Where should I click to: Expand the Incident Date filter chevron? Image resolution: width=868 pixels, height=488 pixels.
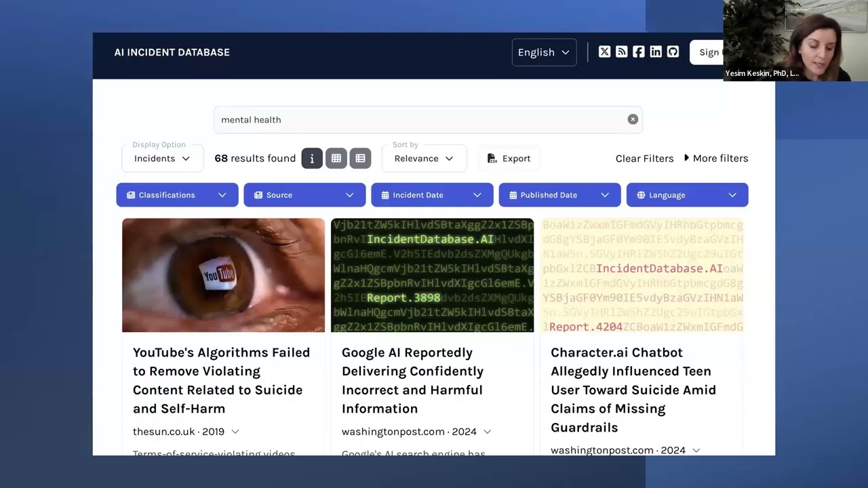(x=477, y=195)
